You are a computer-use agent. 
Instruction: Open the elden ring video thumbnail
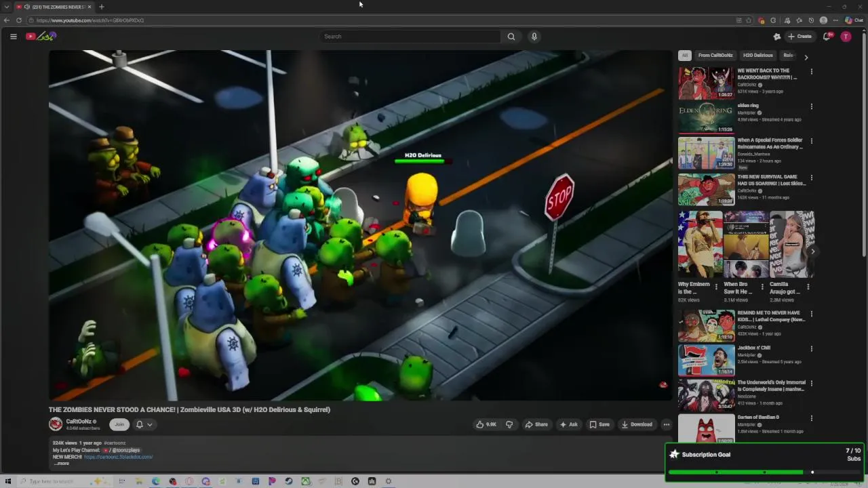click(x=706, y=118)
